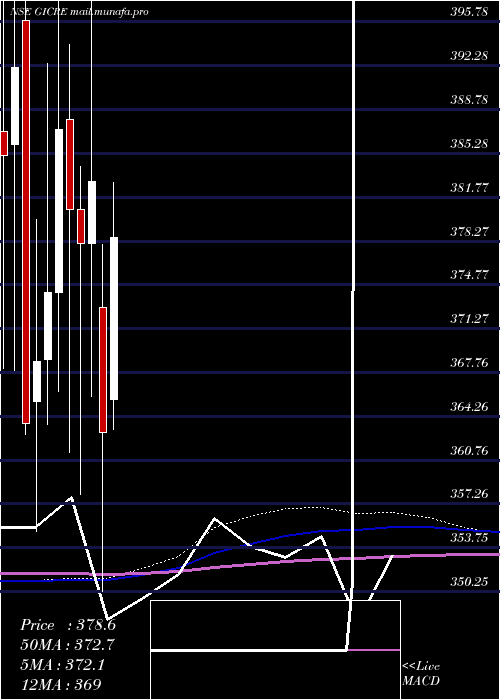Click the 381.77 price axis label
The width and height of the screenshot is (500, 700).
point(469,188)
